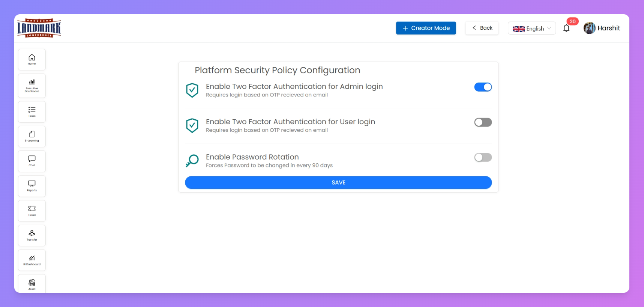Viewport: 644px width, 307px height.
Task: Open the Harshit user profile menu
Action: point(602,28)
